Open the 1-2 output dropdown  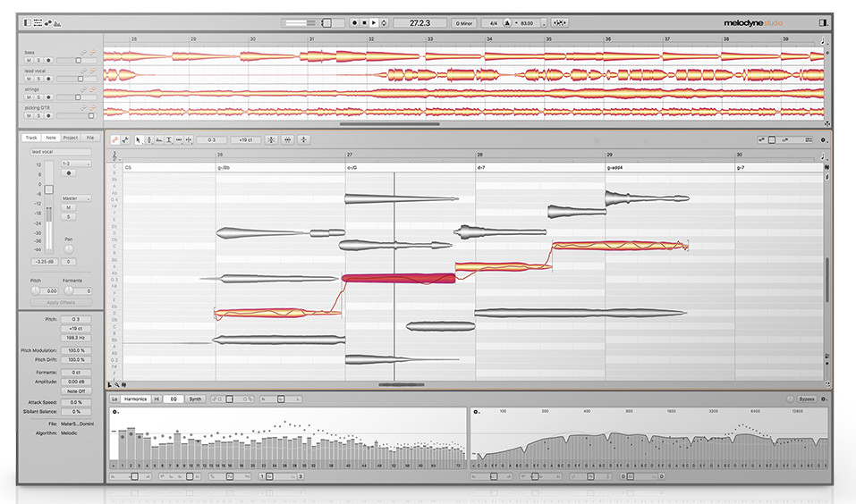tap(76, 164)
